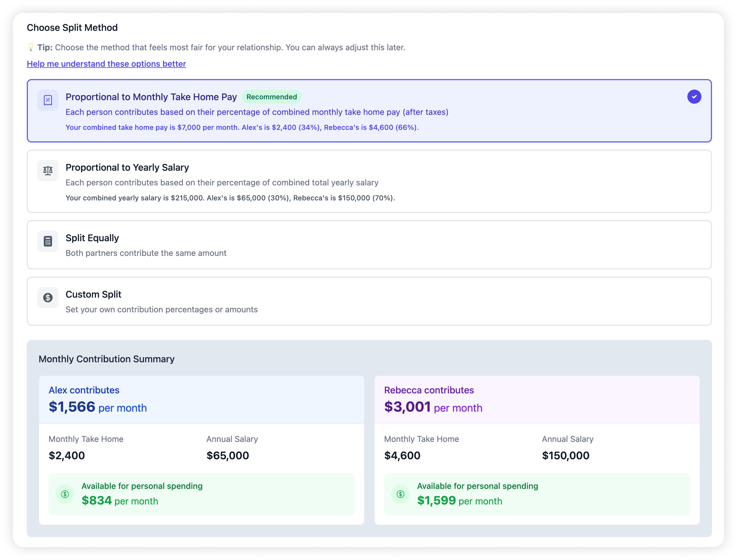Image resolution: width=737 pixels, height=560 pixels.
Task: Click the percent receipt icon for take-home pay
Action: coord(48,100)
